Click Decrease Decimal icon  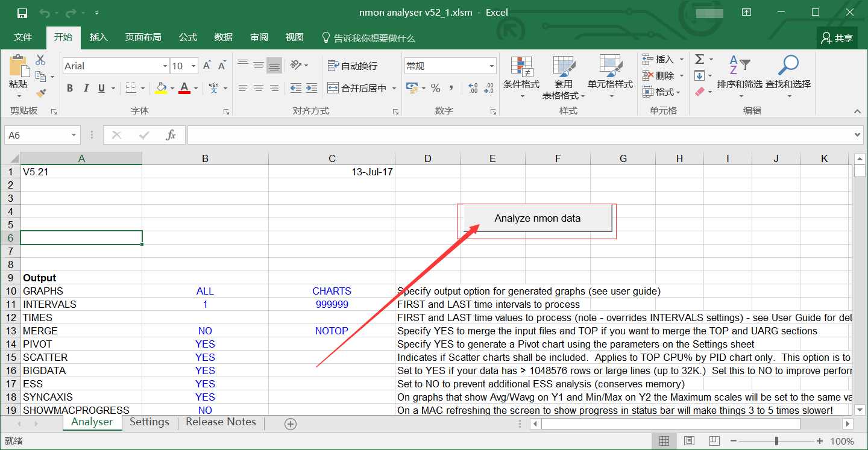coord(489,88)
